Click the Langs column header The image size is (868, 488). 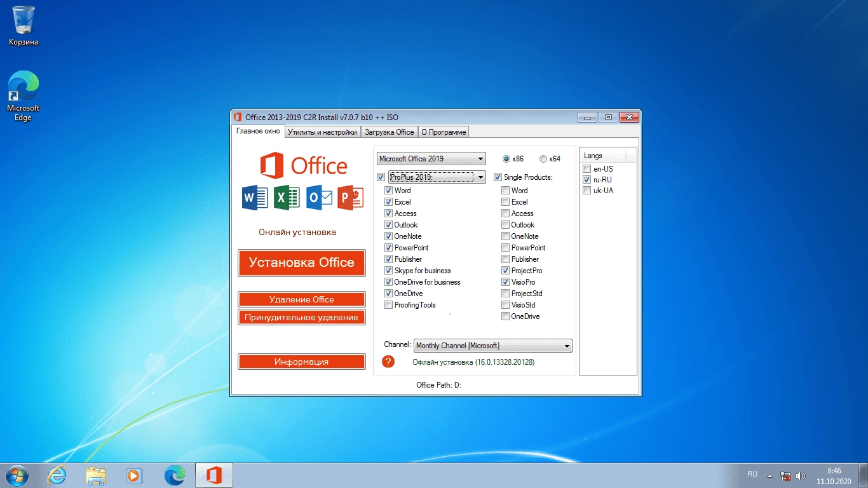pyautogui.click(x=603, y=156)
